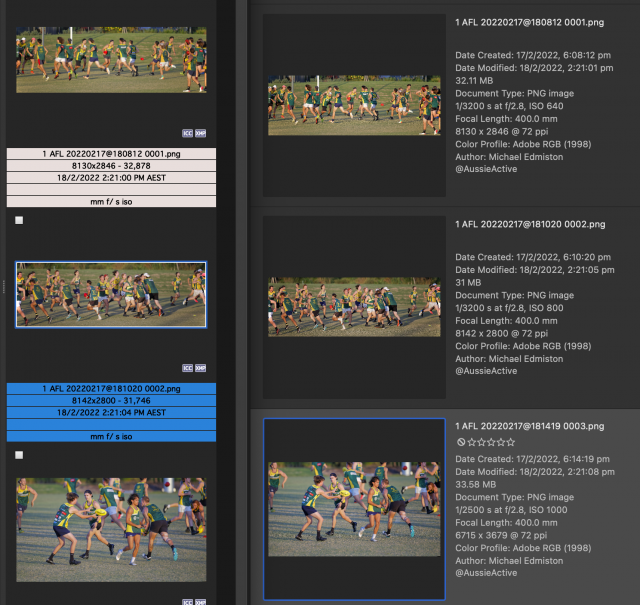Click the blue label '1 AFL 20220217@181020 0002.png'
640x605 pixels.
click(x=111, y=389)
